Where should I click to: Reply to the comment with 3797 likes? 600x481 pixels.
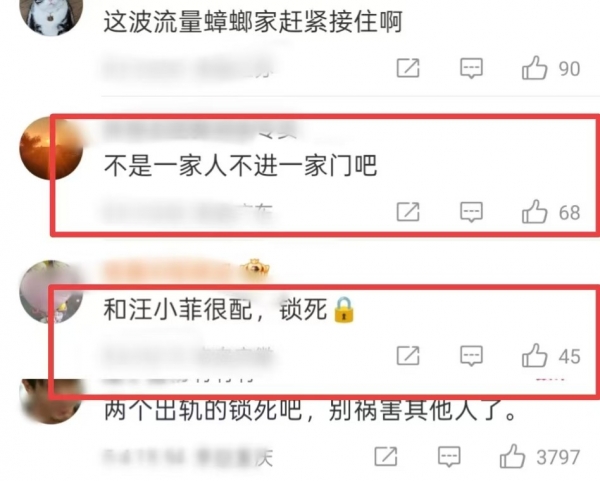click(x=449, y=457)
